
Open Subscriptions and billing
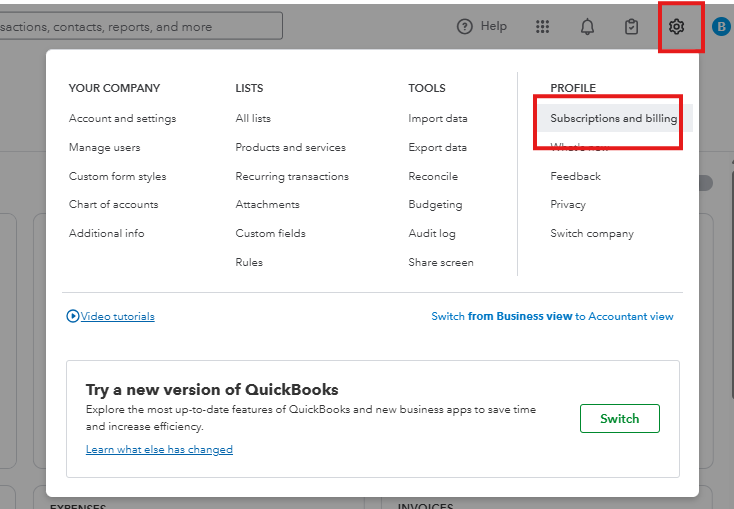tap(613, 118)
